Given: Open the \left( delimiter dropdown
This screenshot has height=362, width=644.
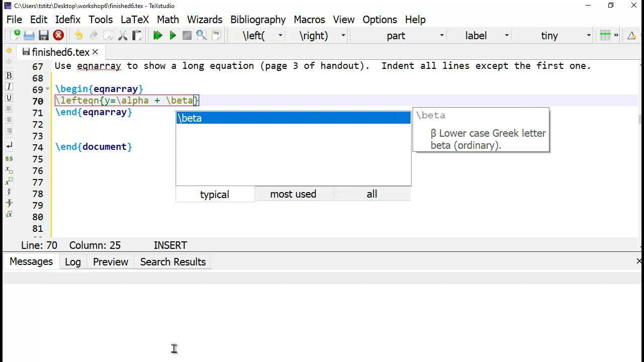Looking at the screenshot, I should (280, 35).
